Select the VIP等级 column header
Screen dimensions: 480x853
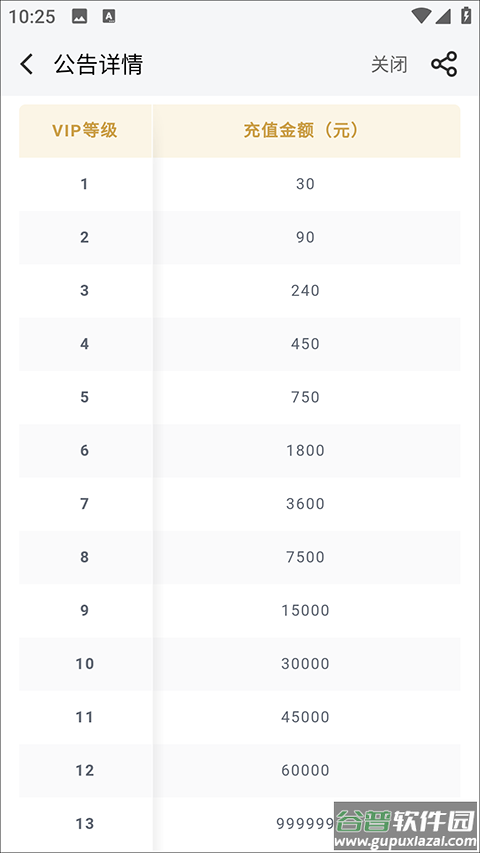pyautogui.click(x=85, y=131)
